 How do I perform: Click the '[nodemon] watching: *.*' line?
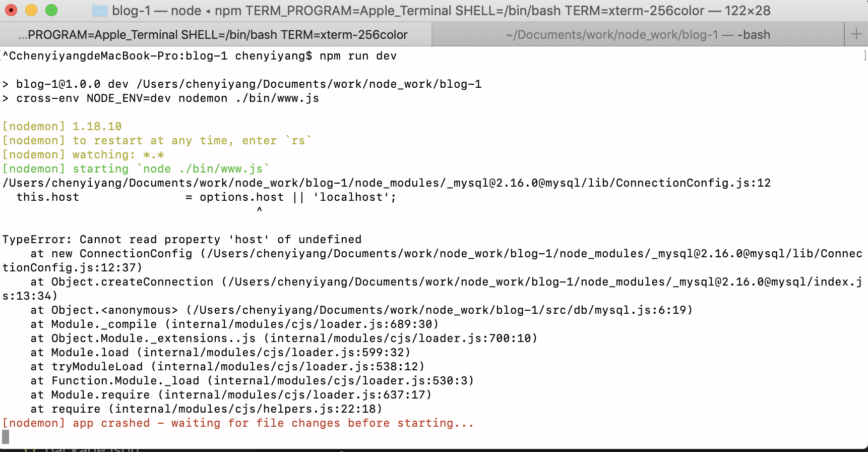(x=83, y=155)
